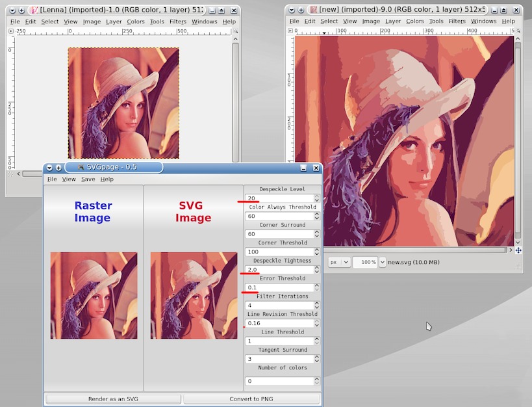Click scroll-left arrow in Lenna window

pos(18,174)
